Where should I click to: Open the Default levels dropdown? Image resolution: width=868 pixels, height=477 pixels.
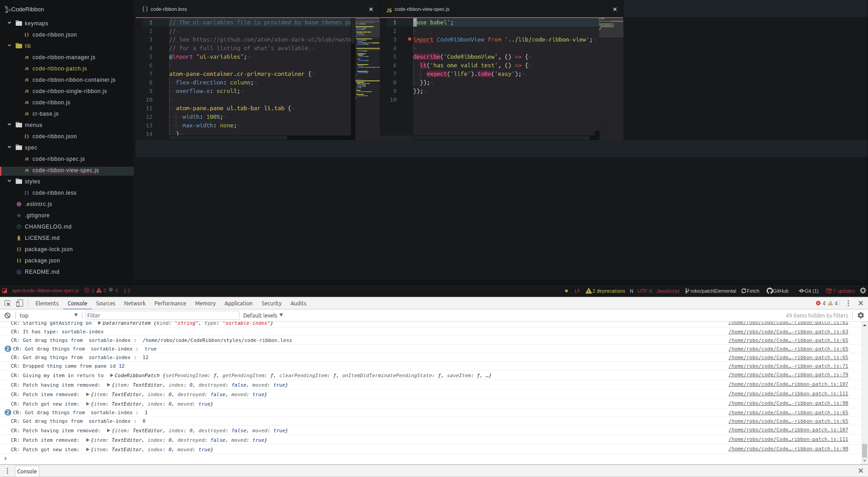(x=263, y=315)
